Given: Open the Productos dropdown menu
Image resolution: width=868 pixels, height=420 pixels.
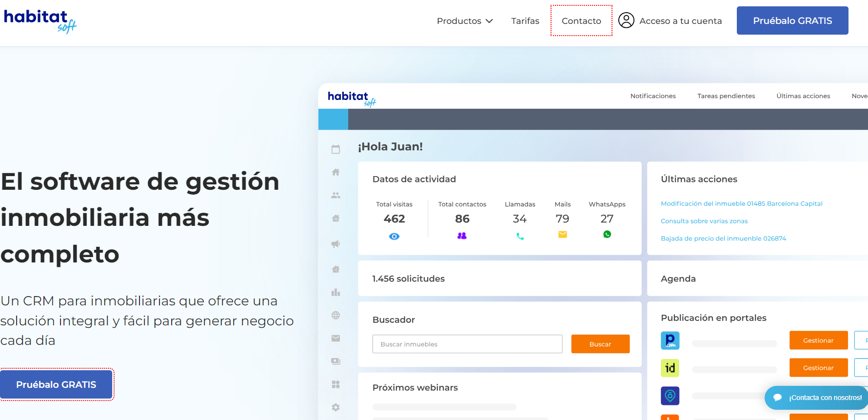Looking at the screenshot, I should [x=465, y=21].
